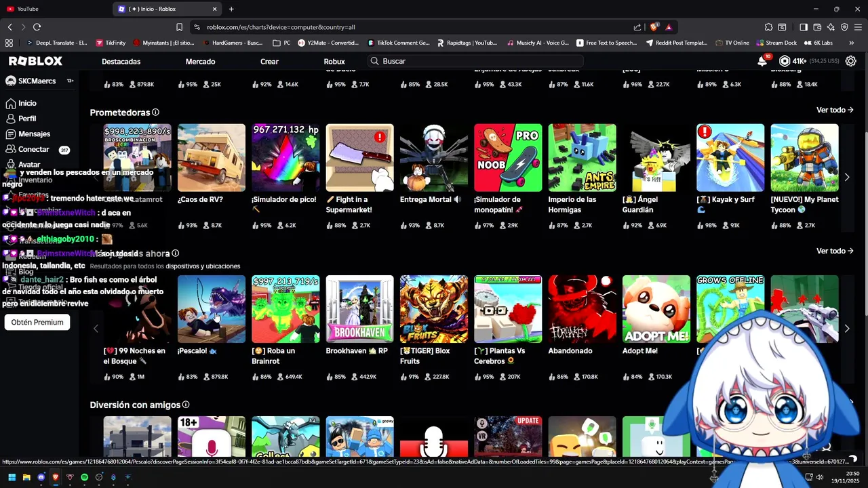Open Blox Fruits game thumbnail
Viewport: 868px width, 488px height.
click(x=434, y=309)
